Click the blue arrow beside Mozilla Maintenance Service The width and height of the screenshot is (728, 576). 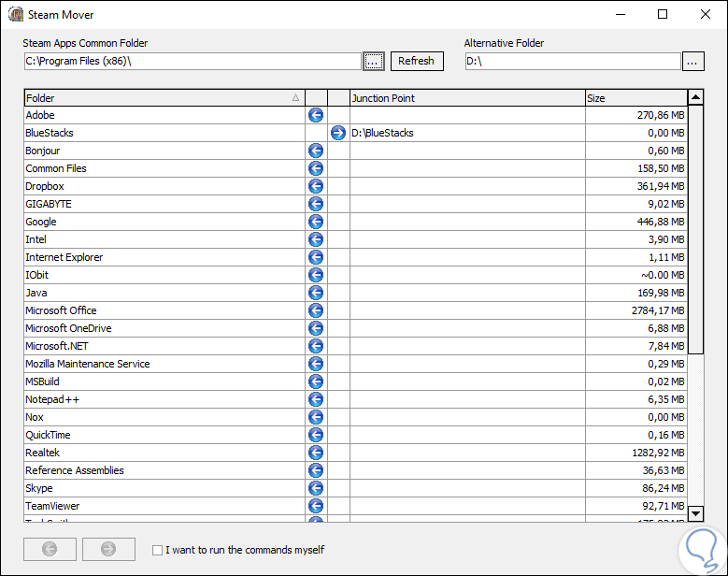coord(316,364)
